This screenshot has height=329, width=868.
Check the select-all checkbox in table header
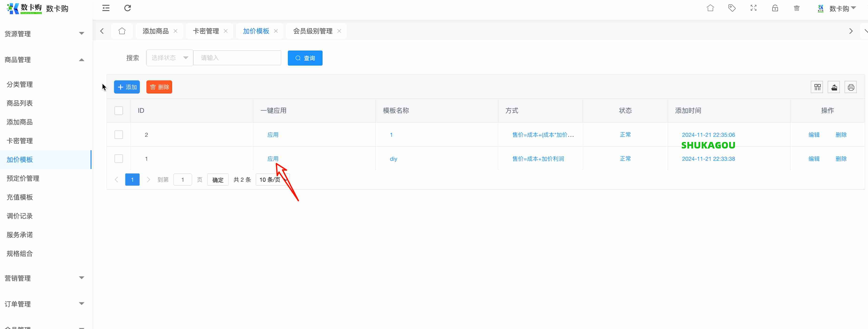(119, 110)
